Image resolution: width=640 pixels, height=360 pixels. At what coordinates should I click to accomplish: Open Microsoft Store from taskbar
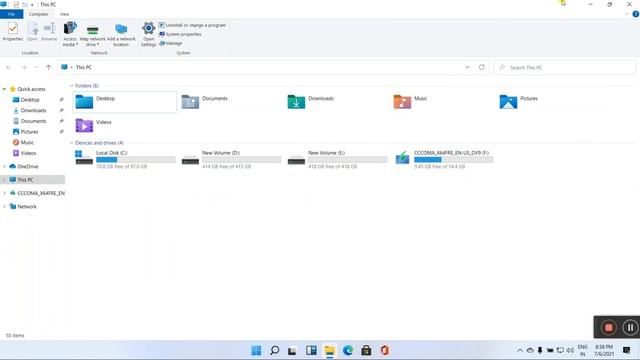click(366, 350)
